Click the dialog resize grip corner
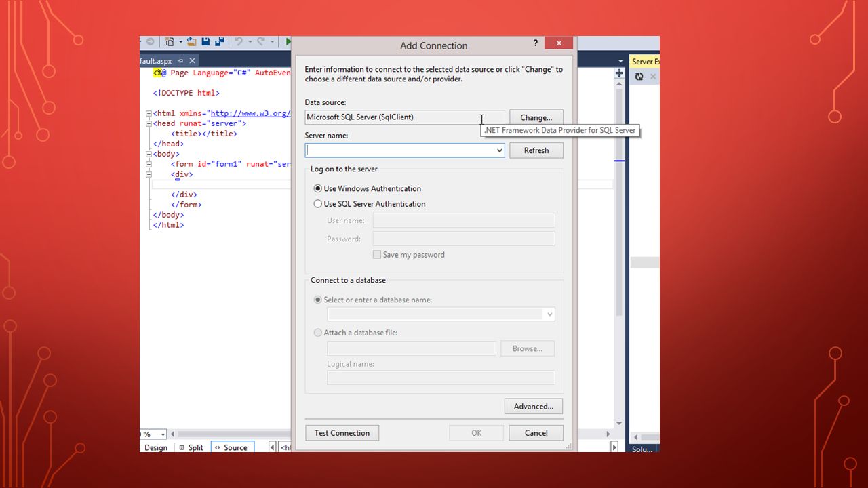The height and width of the screenshot is (488, 868). 569,446
